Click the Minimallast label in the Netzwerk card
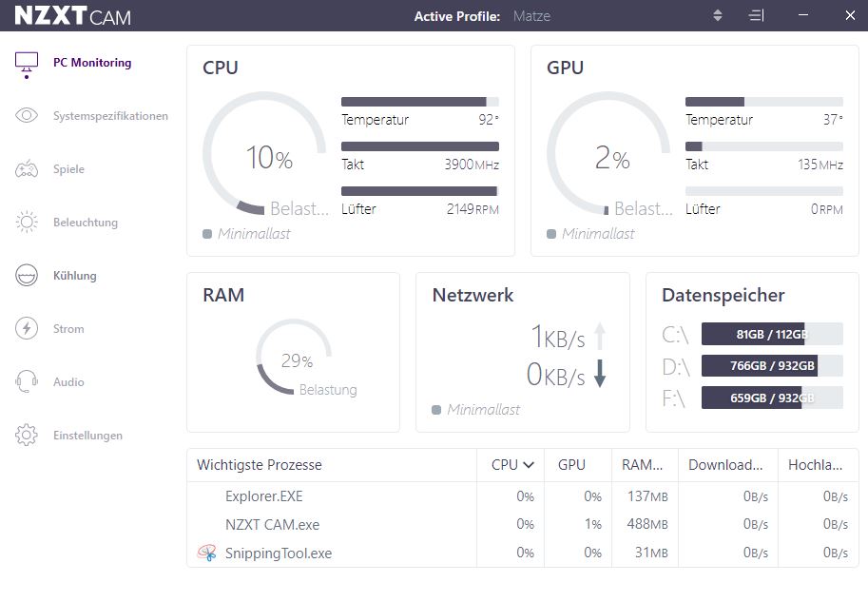 point(483,410)
